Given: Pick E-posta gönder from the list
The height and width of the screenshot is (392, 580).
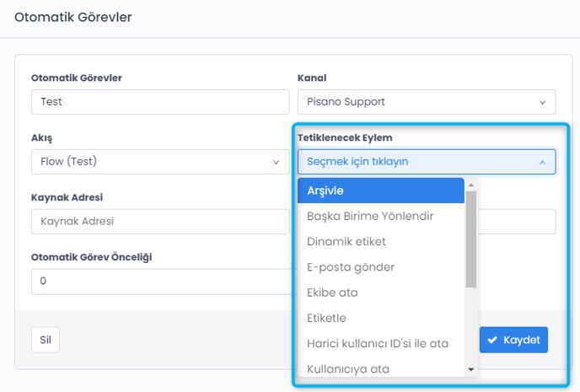Looking at the screenshot, I should 380,267.
